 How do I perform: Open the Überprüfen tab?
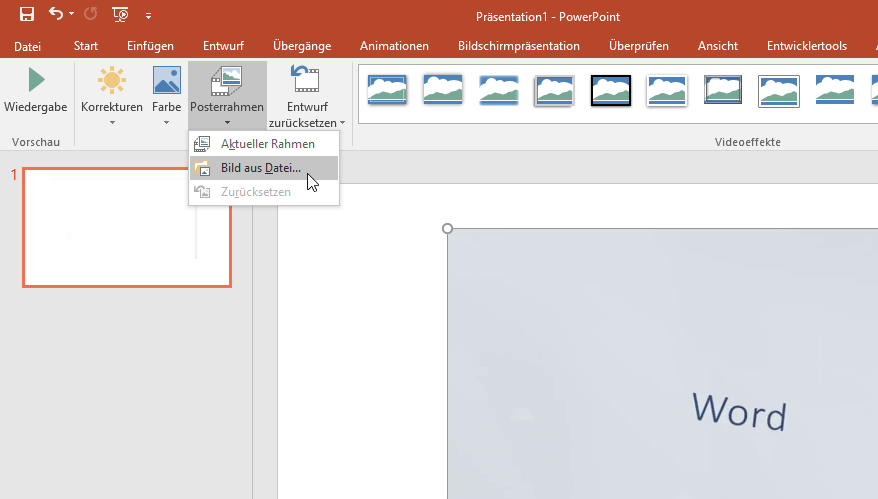pos(639,46)
